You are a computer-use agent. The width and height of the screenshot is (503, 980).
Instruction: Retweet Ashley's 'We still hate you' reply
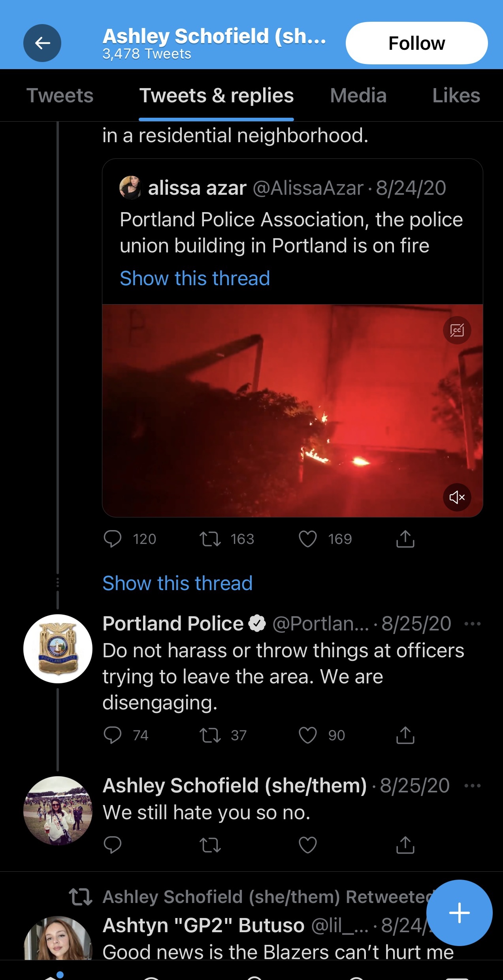tap(210, 845)
